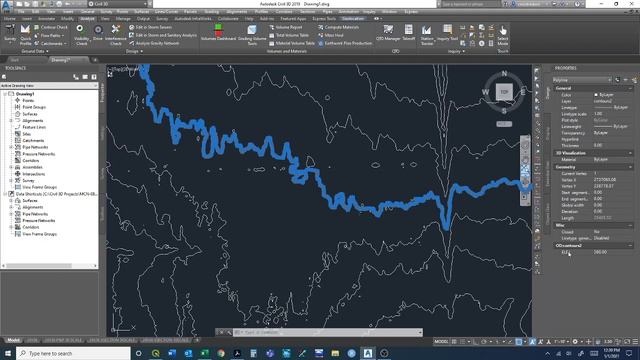
Task: Insert a Total Volume Table
Action: click(289, 35)
